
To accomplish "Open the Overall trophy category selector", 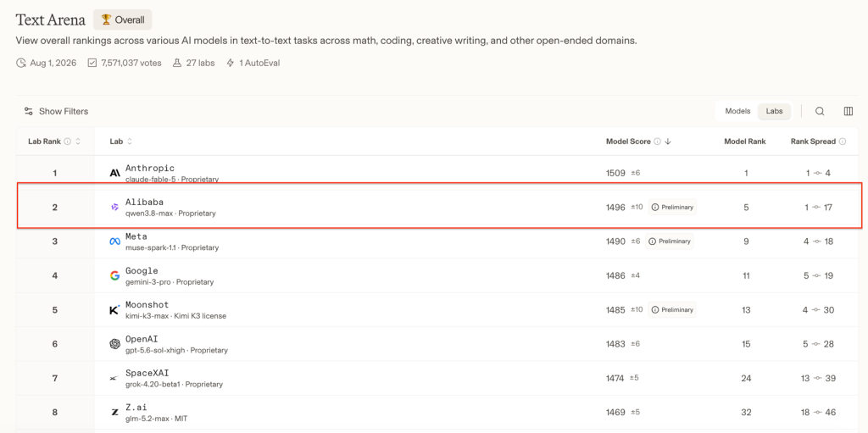I will (x=122, y=20).
